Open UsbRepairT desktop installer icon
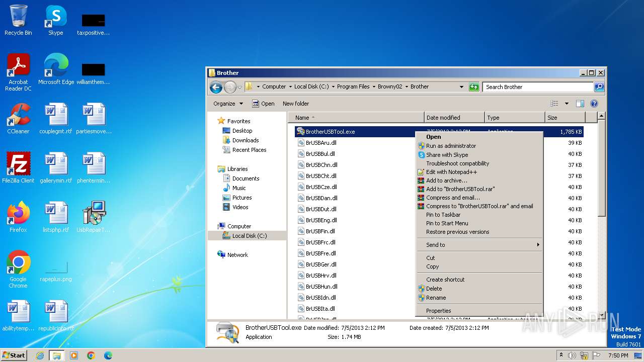 [93, 217]
